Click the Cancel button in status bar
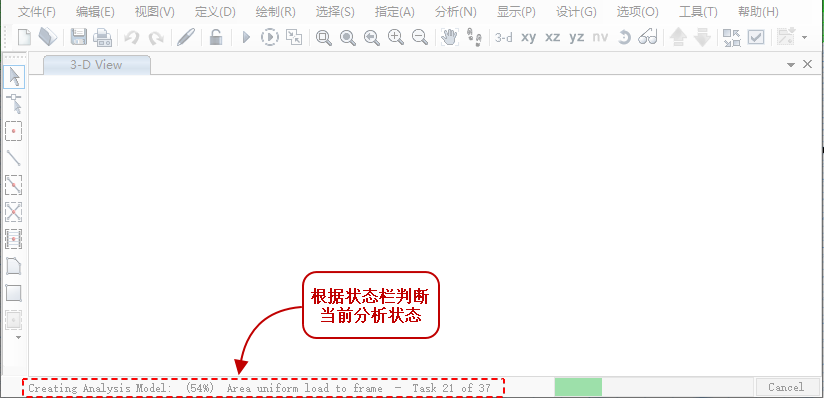824x398 pixels. click(x=786, y=387)
